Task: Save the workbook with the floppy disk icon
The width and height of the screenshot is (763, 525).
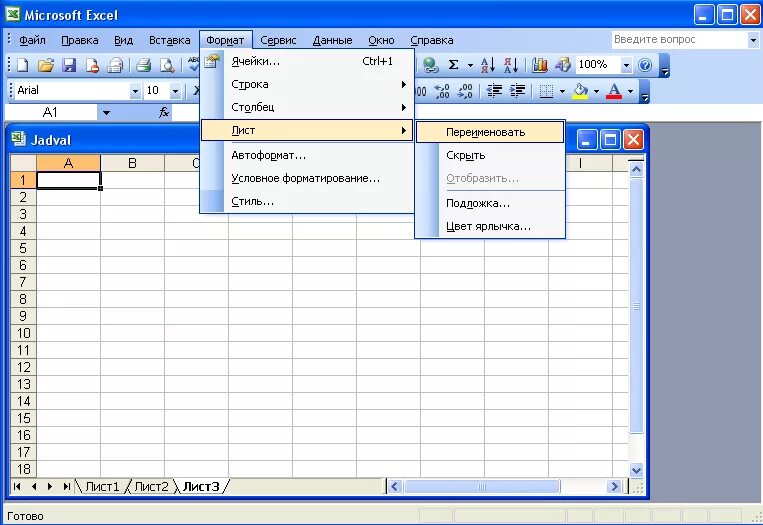Action: 70,65
